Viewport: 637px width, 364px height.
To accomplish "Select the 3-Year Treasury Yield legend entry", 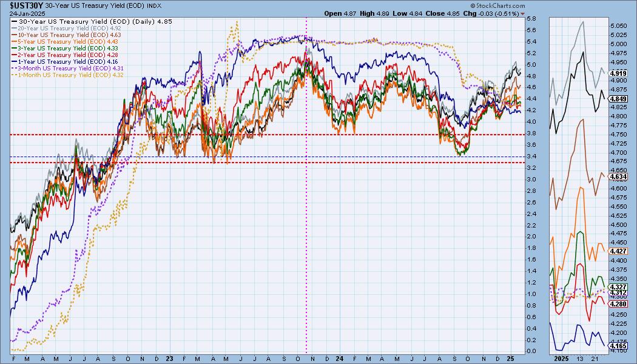I will click(x=65, y=48).
